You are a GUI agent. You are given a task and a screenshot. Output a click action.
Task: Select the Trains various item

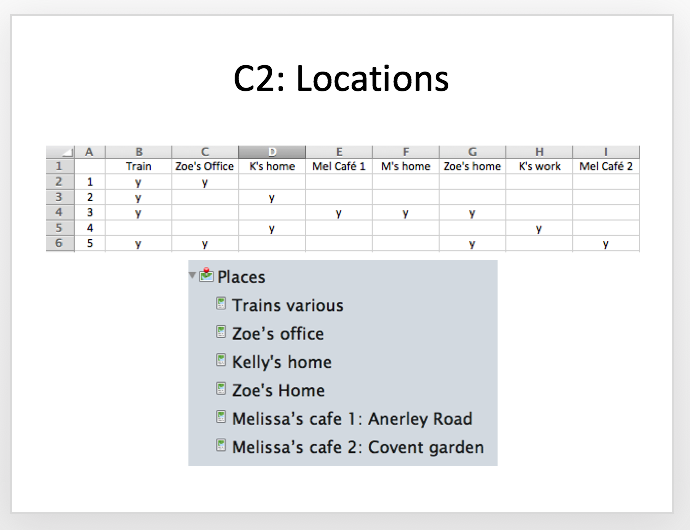[x=288, y=305]
